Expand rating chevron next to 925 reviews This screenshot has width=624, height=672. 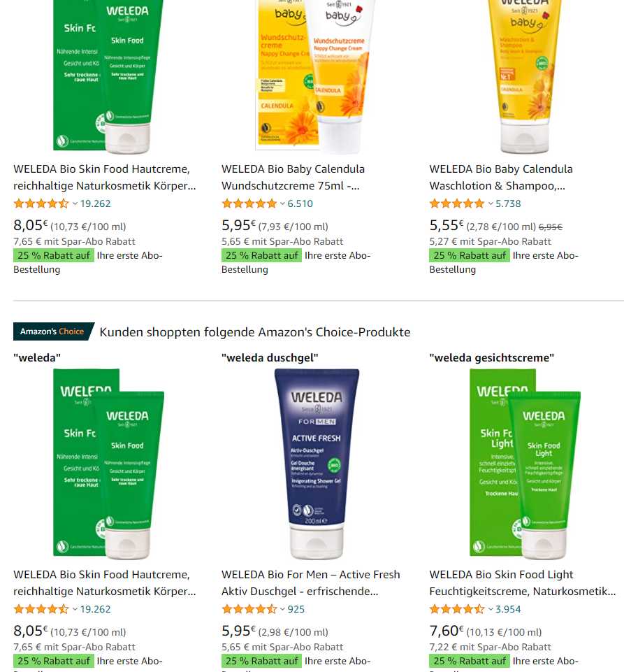tap(283, 610)
